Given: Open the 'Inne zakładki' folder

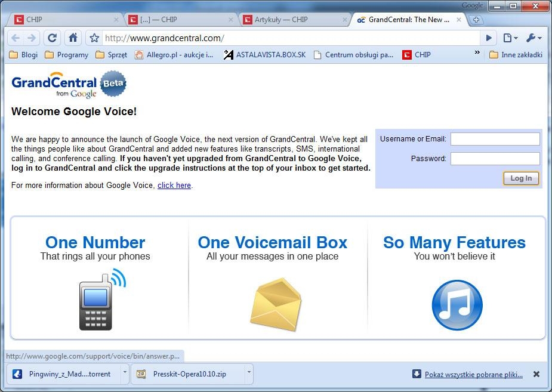Looking at the screenshot, I should pos(516,55).
